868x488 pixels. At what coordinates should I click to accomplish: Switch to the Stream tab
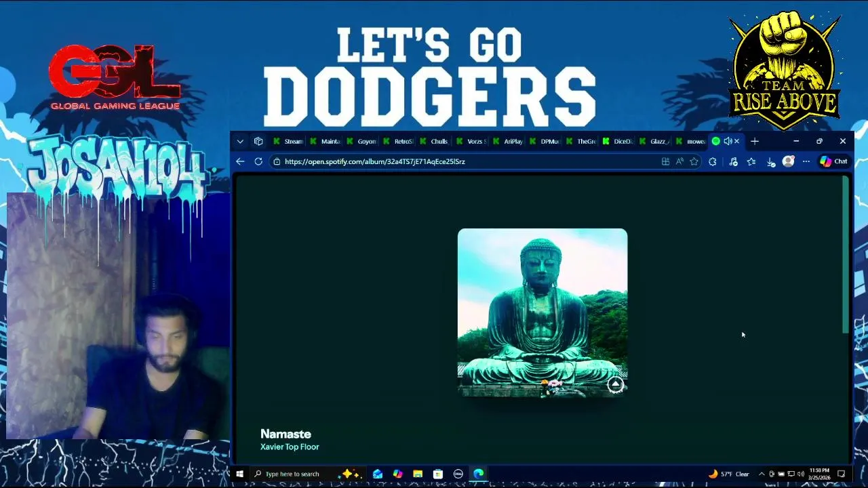288,142
